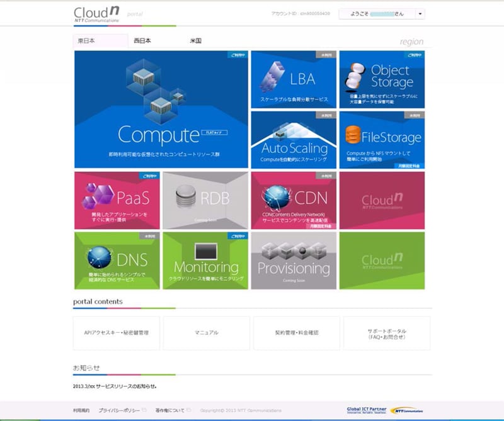The image size is (504, 421).
Task: Click the ご利用中 badge on Monitoring tile
Action: pos(238,237)
